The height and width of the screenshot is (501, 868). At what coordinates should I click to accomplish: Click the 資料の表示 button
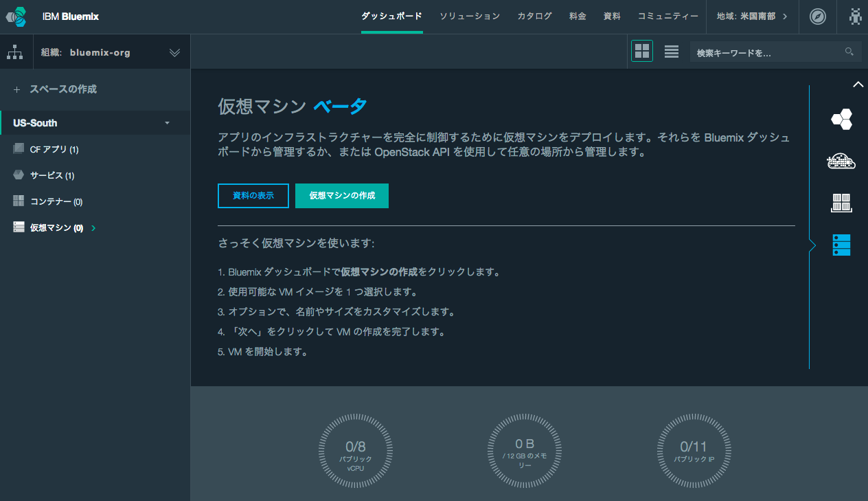[x=253, y=196]
